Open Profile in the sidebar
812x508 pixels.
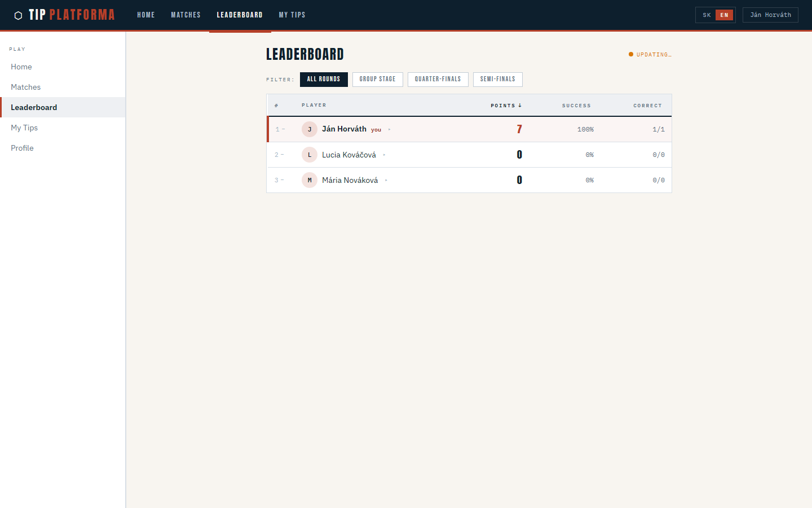(22, 148)
